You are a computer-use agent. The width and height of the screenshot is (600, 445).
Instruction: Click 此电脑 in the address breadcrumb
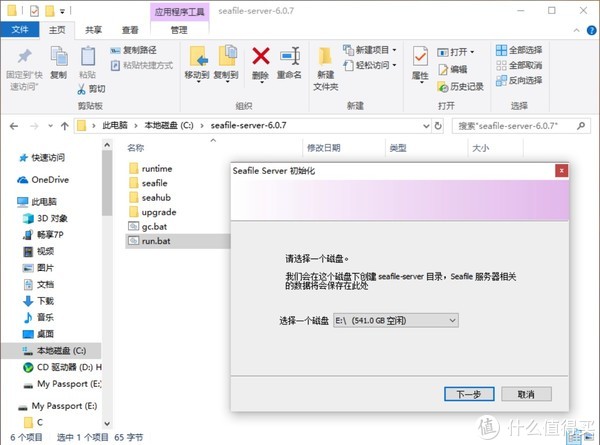tap(115, 126)
